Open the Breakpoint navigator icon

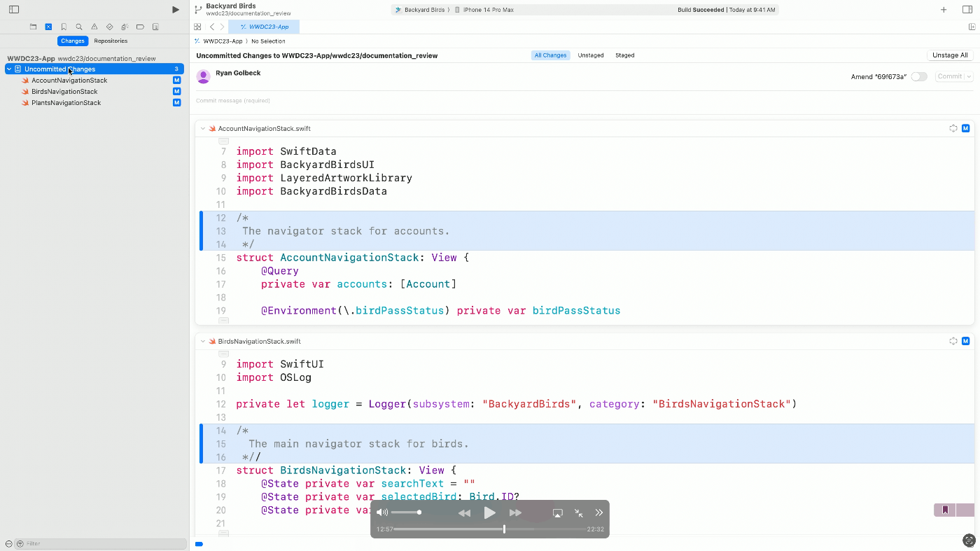[140, 27]
